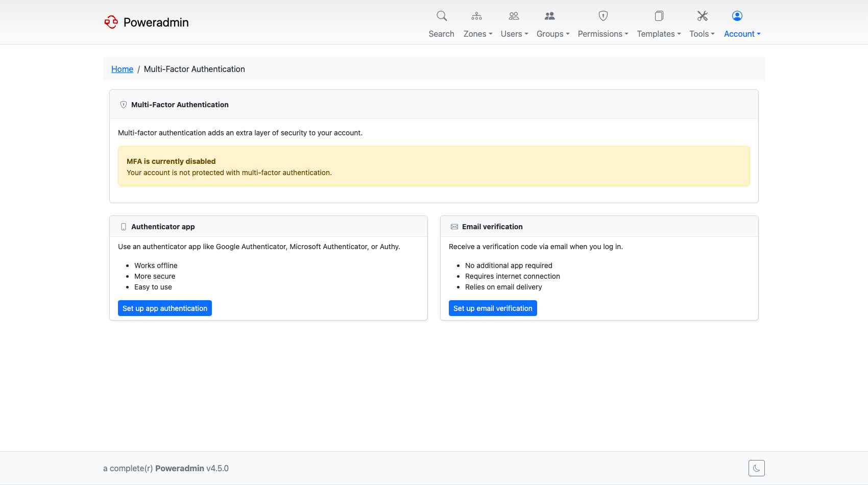The width and height of the screenshot is (868, 485).
Task: Go to Search in the navbar
Action: pyautogui.click(x=442, y=34)
